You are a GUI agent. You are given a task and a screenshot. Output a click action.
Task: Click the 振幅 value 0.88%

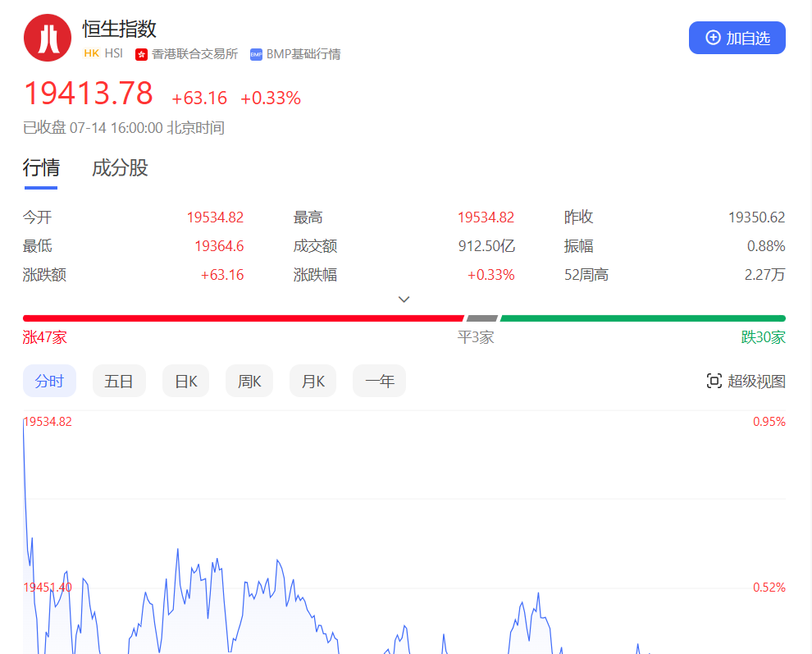click(x=766, y=245)
